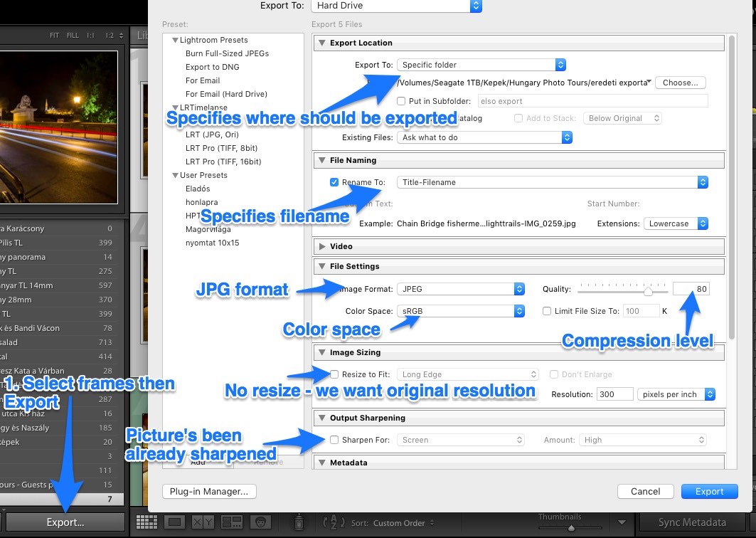Toggle the Add to Stack checkbox

click(x=518, y=118)
